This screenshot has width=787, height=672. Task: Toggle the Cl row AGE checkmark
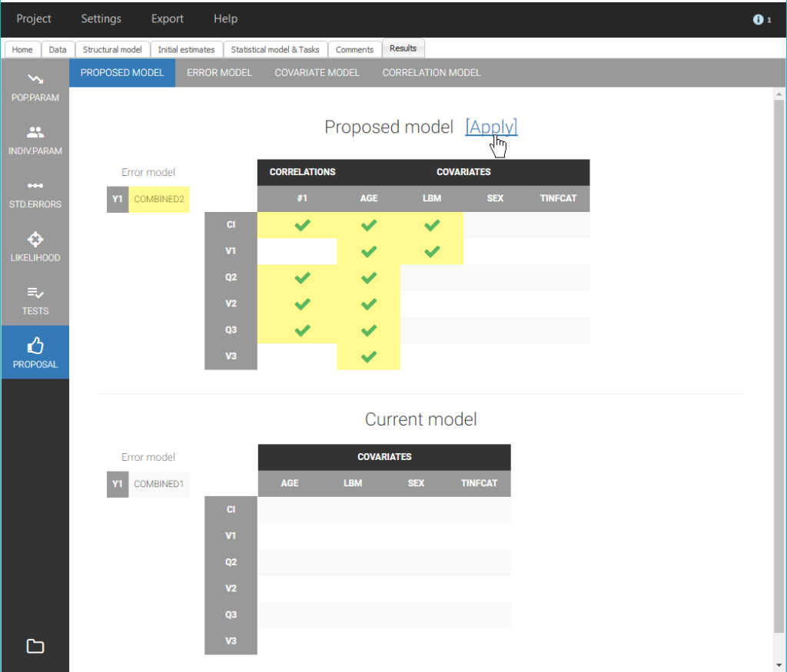point(369,225)
